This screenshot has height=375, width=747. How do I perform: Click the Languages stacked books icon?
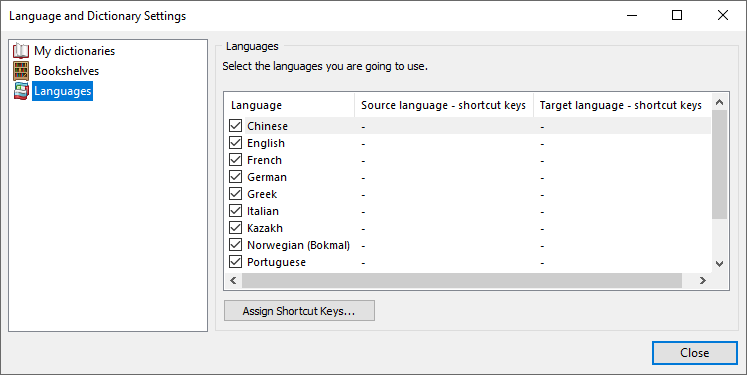21,91
